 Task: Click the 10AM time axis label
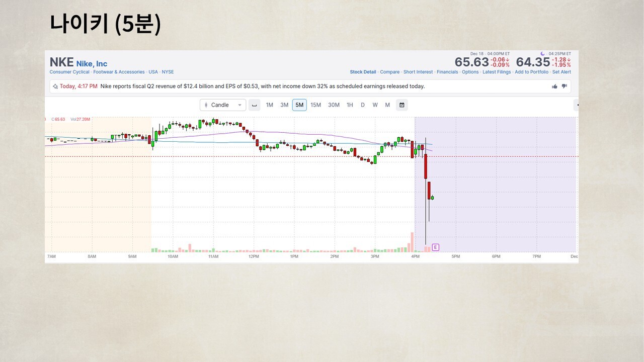[173, 256]
